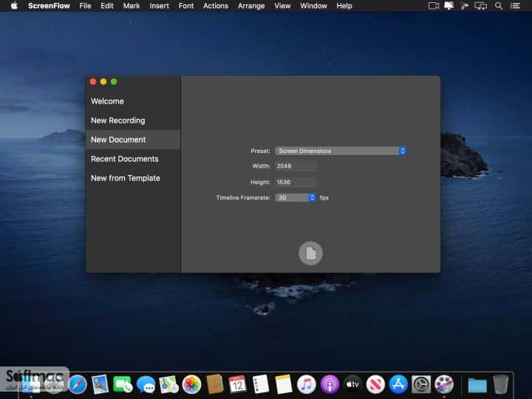Open Maps in the dock

[168, 384]
